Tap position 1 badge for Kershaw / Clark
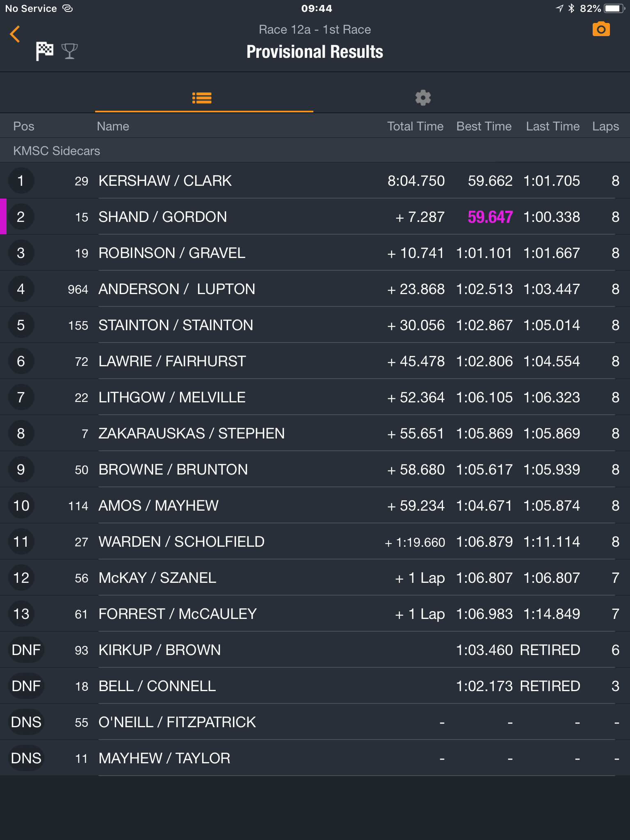630x840 pixels. click(x=21, y=181)
